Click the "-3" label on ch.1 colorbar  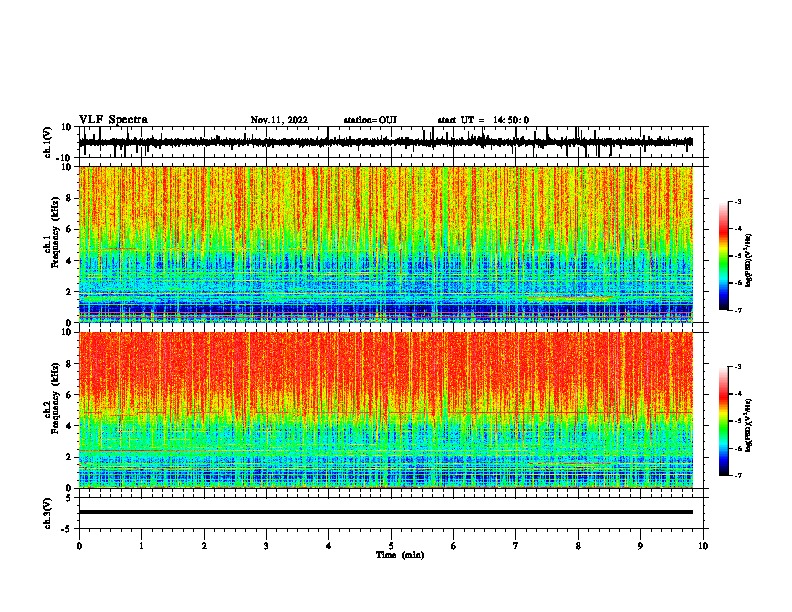click(x=737, y=202)
